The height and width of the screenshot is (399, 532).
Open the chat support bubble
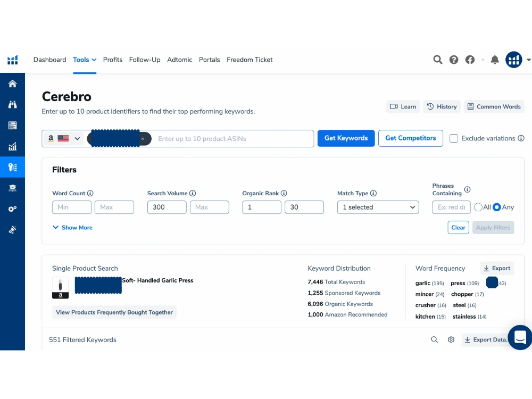520,337
